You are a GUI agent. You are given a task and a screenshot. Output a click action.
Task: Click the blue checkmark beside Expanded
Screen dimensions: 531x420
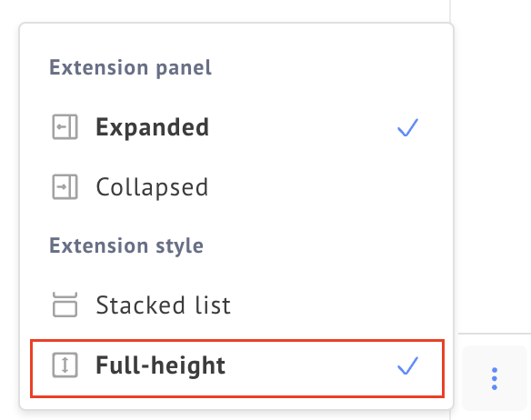[407, 127]
